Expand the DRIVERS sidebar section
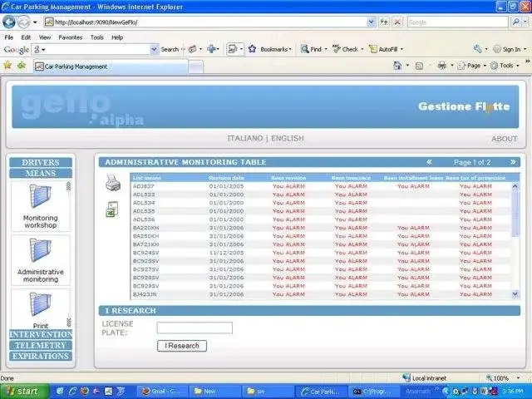 41,162
